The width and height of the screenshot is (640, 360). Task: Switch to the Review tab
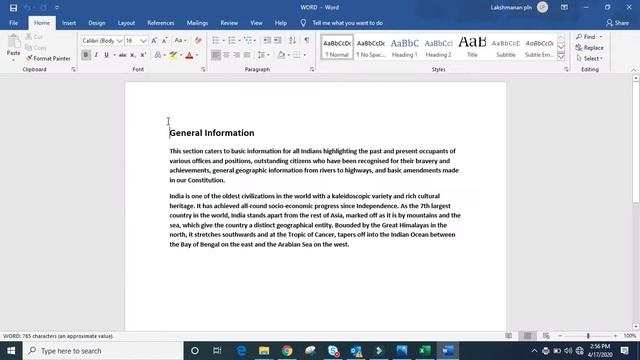[229, 23]
